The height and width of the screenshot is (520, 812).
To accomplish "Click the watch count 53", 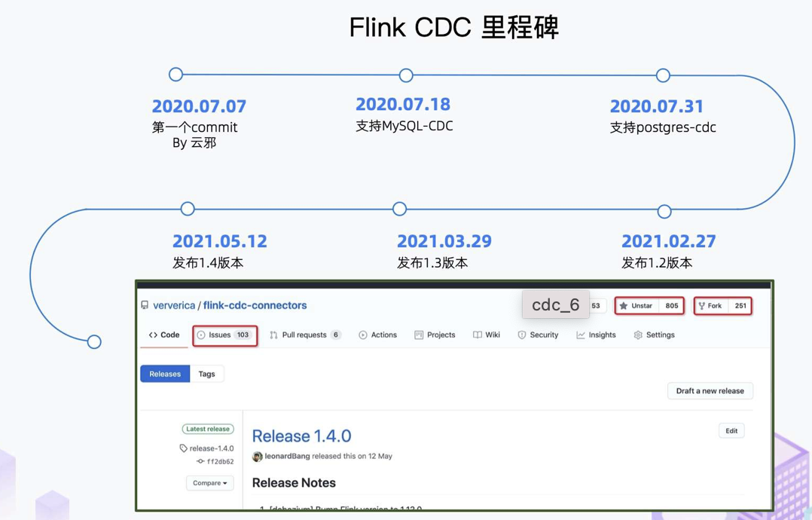I will pyautogui.click(x=596, y=305).
